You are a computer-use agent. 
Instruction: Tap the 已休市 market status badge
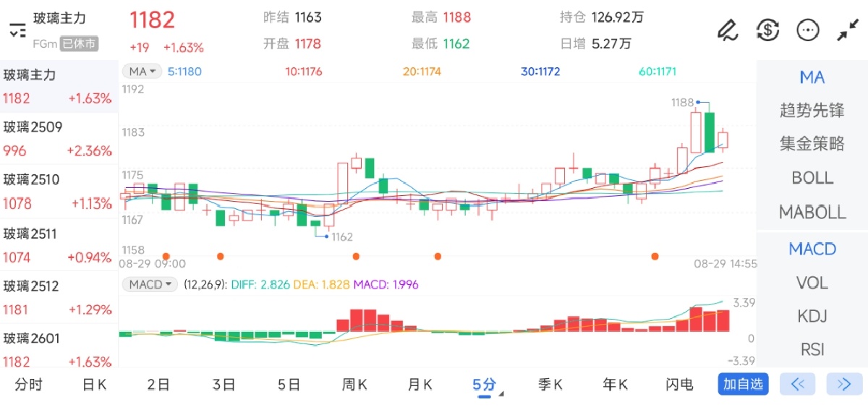(x=78, y=43)
